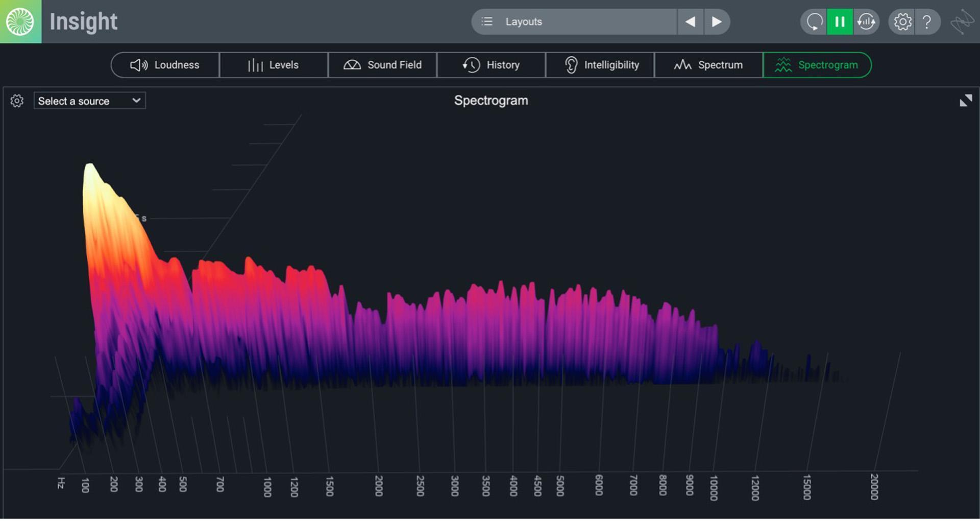Viewport: 980px width, 521px height.
Task: Toggle the green pause metering button
Action: [x=840, y=21]
